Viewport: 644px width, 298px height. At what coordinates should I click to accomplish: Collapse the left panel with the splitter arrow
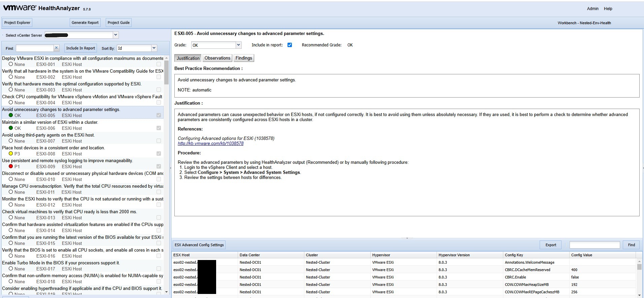(x=170, y=168)
